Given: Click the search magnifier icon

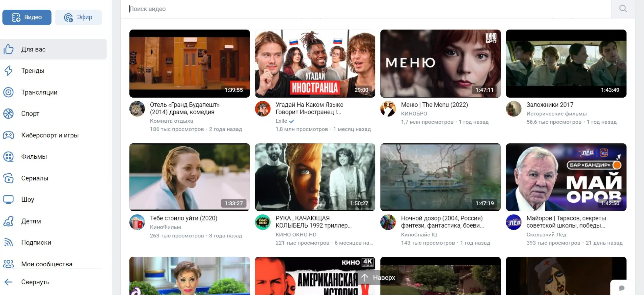Looking at the screenshot, I should (623, 9).
